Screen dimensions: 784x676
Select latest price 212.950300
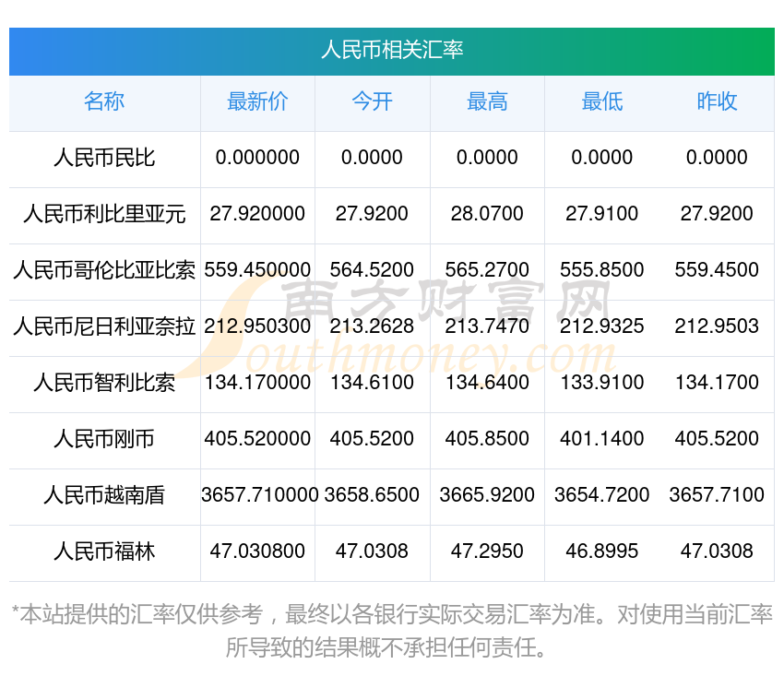[257, 326]
